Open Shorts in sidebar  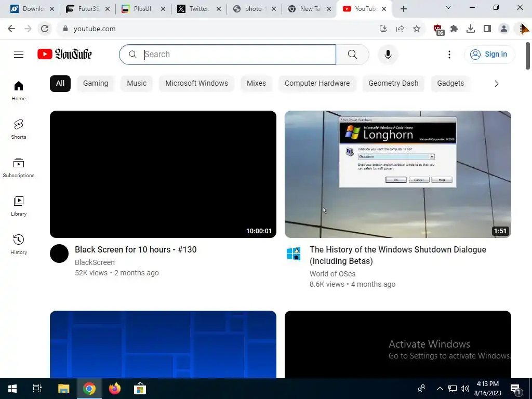tap(19, 129)
